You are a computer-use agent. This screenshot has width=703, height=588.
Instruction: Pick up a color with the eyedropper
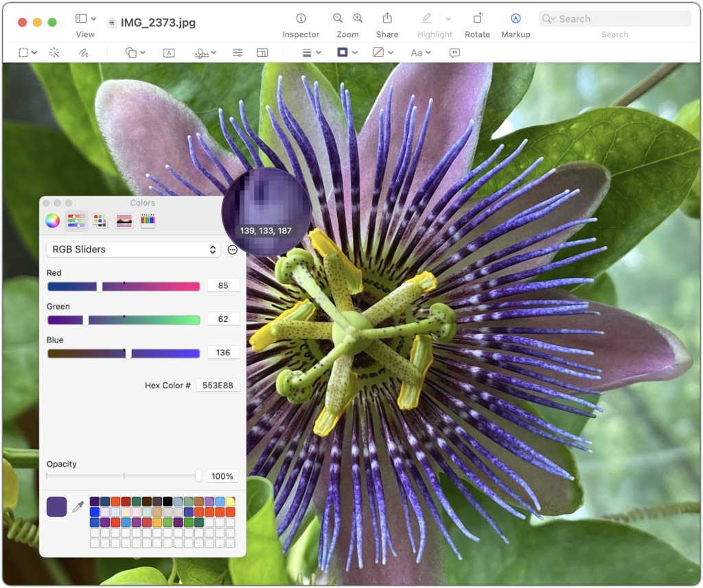[x=78, y=507]
